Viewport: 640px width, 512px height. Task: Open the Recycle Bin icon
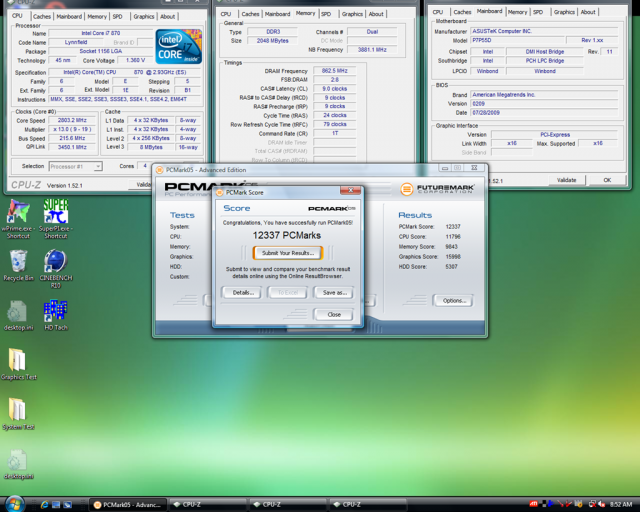point(18,261)
